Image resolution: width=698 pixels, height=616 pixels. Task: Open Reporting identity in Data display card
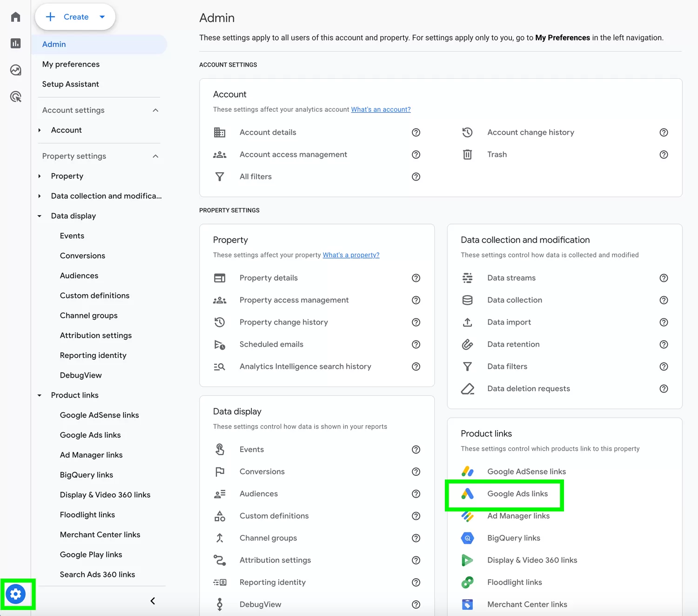[272, 582]
